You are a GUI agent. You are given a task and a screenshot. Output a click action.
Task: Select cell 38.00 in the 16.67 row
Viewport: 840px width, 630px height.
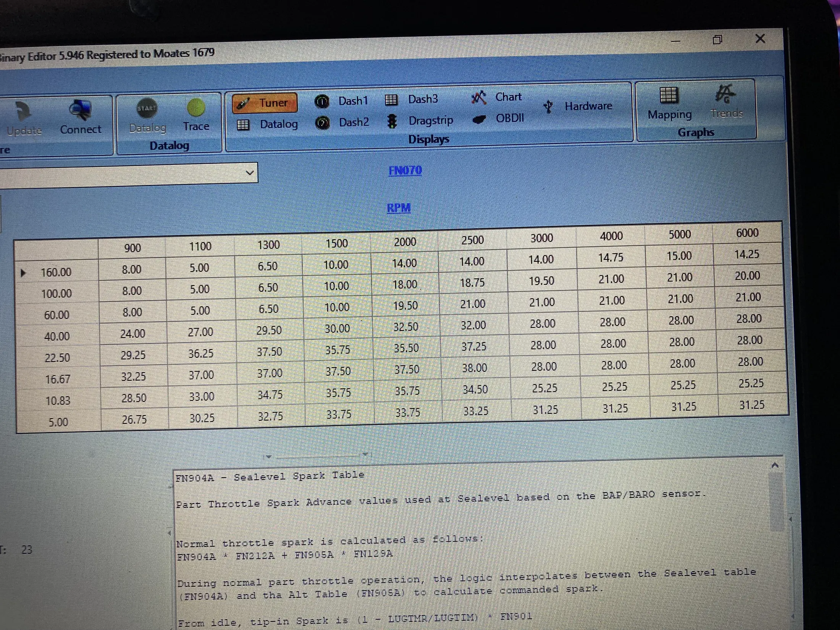[474, 368]
